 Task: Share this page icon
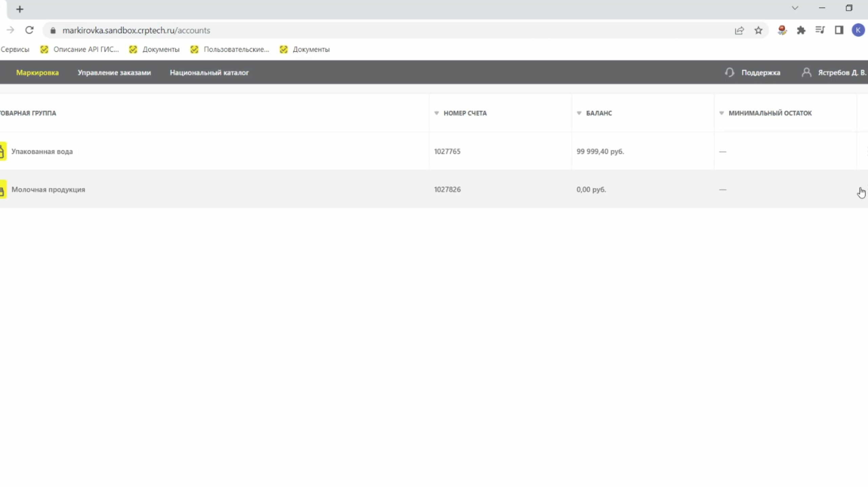(739, 31)
